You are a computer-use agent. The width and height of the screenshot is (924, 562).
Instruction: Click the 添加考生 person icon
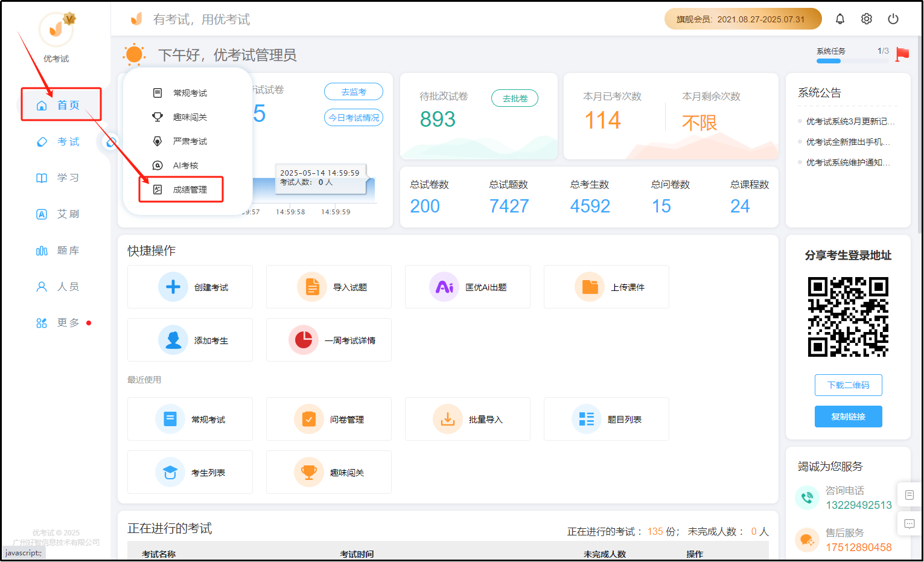[173, 340]
